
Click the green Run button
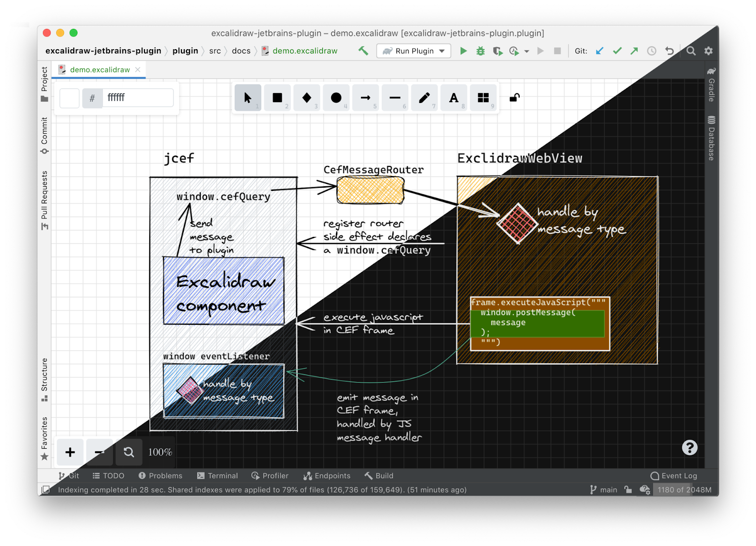[464, 51]
